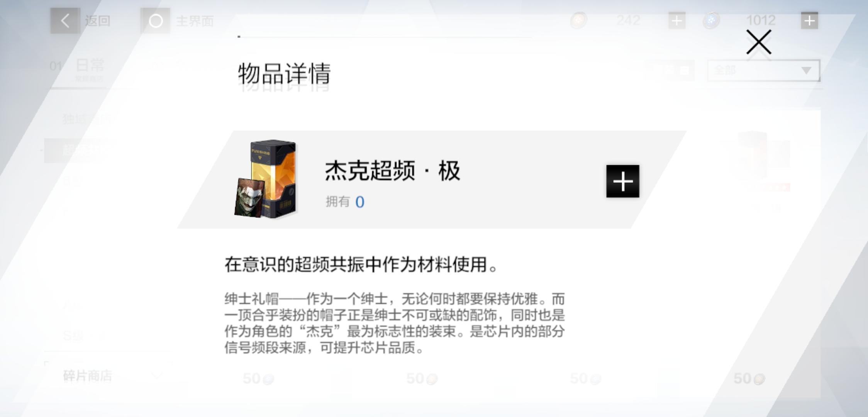This screenshot has width=868, height=417.
Task: Toggle the faded view switch left of 全部
Action: pos(670,70)
